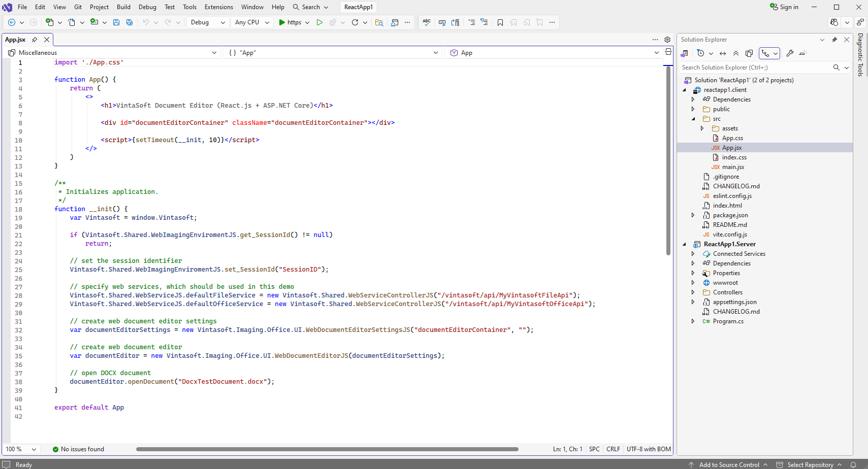868x469 pixels.
Task: Toggle the split editor window handle
Action: (x=668, y=52)
